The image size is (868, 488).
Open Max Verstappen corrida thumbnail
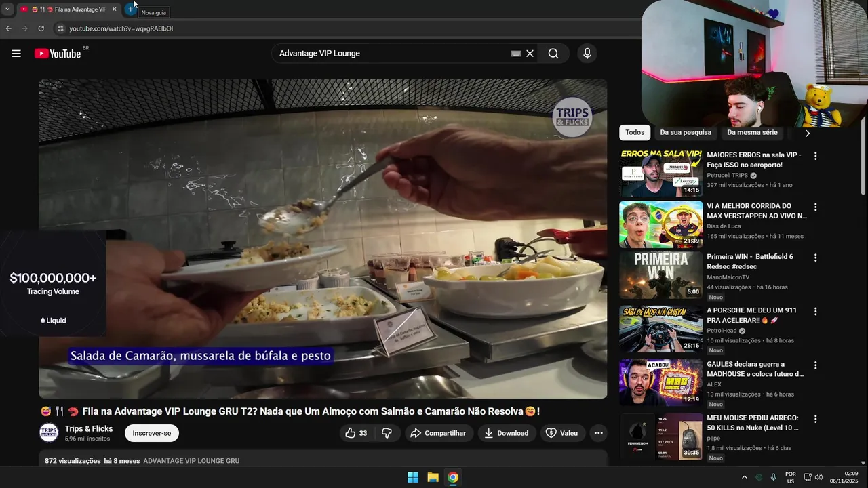[661, 224]
